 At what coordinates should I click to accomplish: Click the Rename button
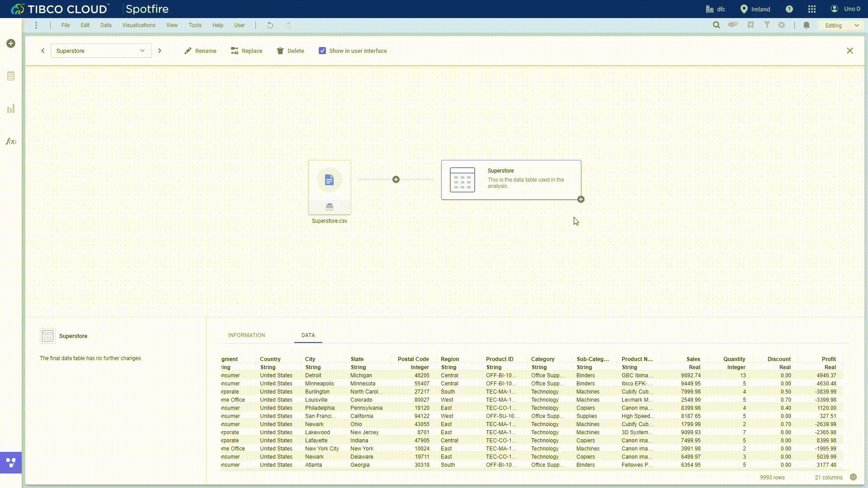(200, 51)
